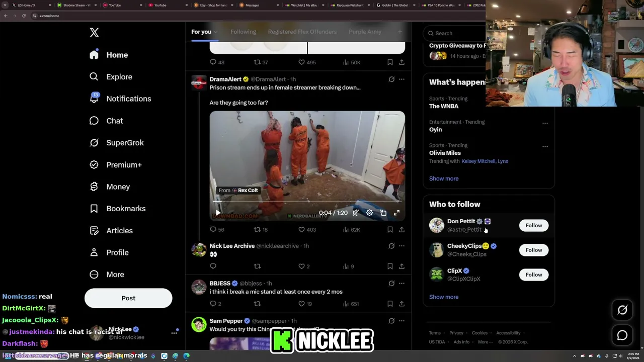
Task: Follow ClipX
Action: coord(534,275)
